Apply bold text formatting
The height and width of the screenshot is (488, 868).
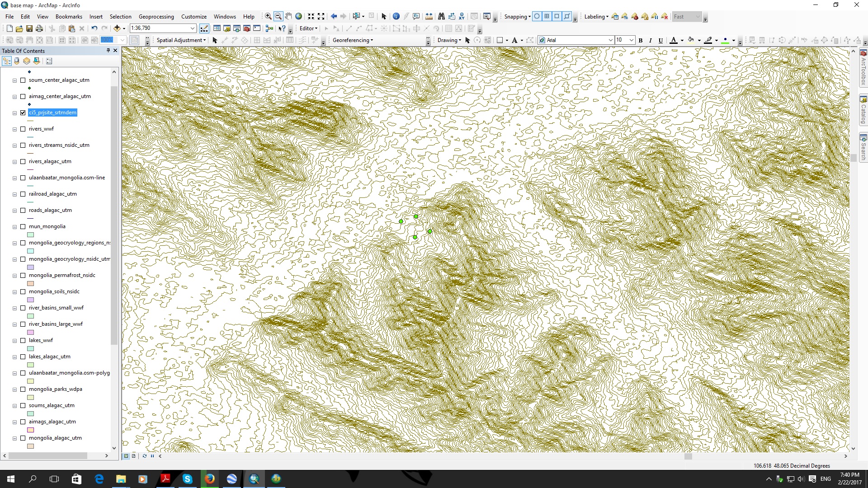tap(641, 40)
